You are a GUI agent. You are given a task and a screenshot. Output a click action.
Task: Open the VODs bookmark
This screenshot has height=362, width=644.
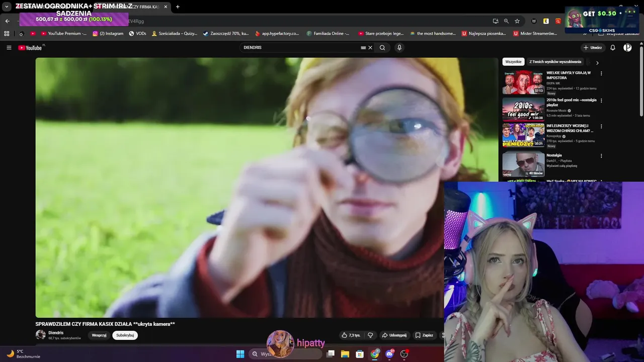pyautogui.click(x=137, y=34)
